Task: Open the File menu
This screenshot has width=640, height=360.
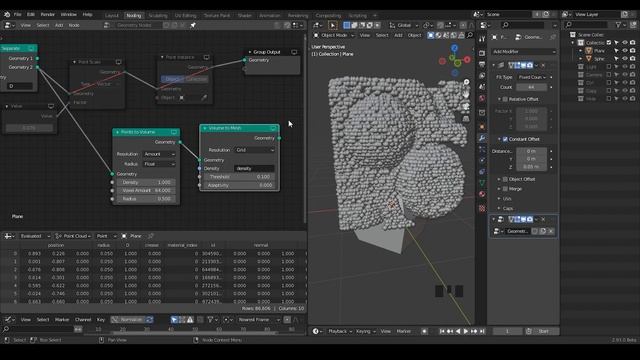Action: [x=18, y=14]
